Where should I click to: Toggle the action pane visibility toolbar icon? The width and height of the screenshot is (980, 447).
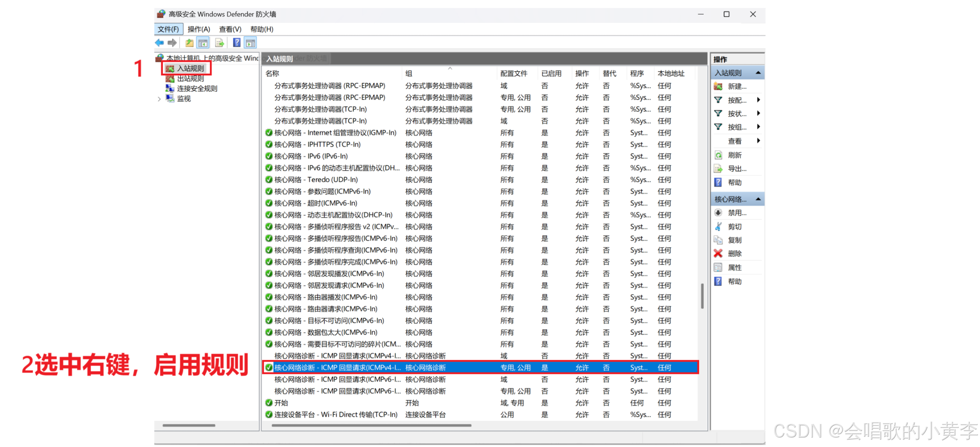click(250, 42)
